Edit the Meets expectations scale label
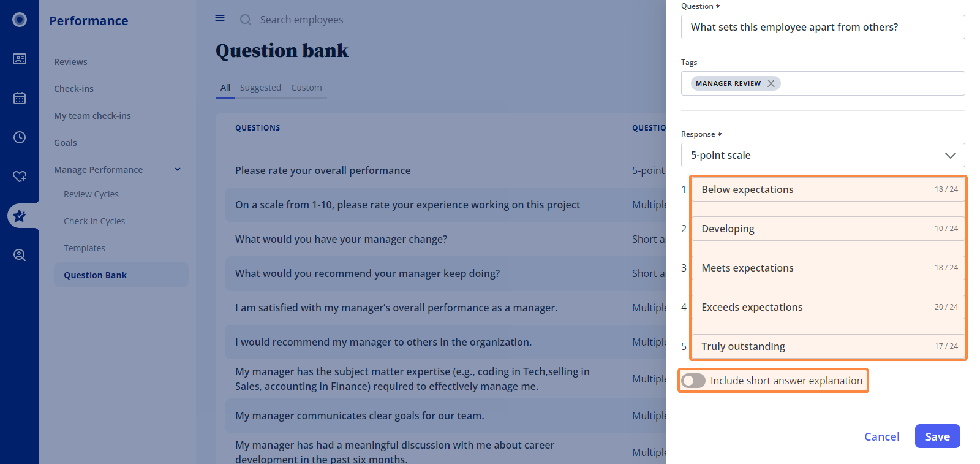Screen dimensions: 980x464 (x=828, y=268)
